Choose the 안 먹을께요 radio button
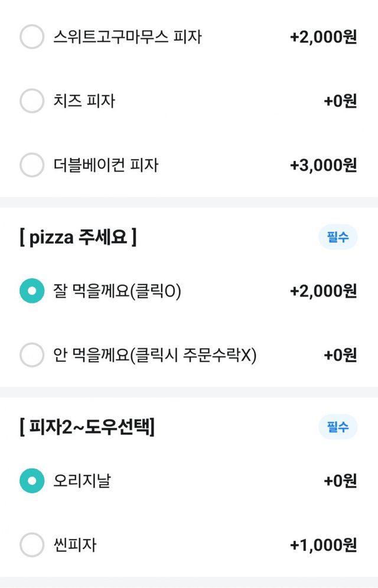 [32, 355]
